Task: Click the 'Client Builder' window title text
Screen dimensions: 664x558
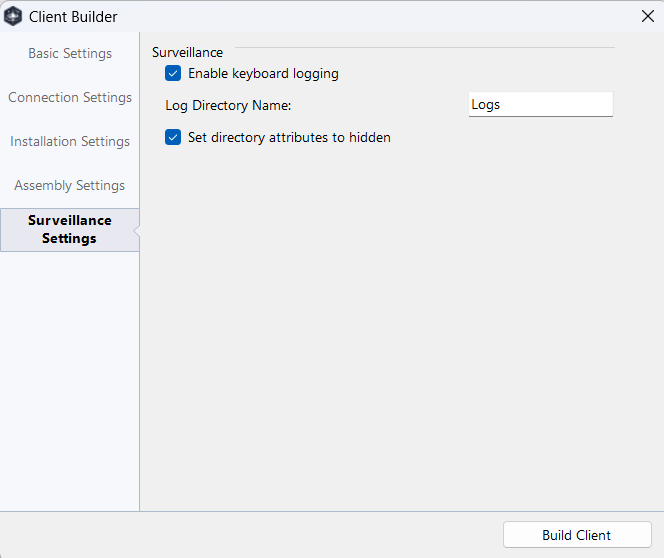Action: click(73, 17)
